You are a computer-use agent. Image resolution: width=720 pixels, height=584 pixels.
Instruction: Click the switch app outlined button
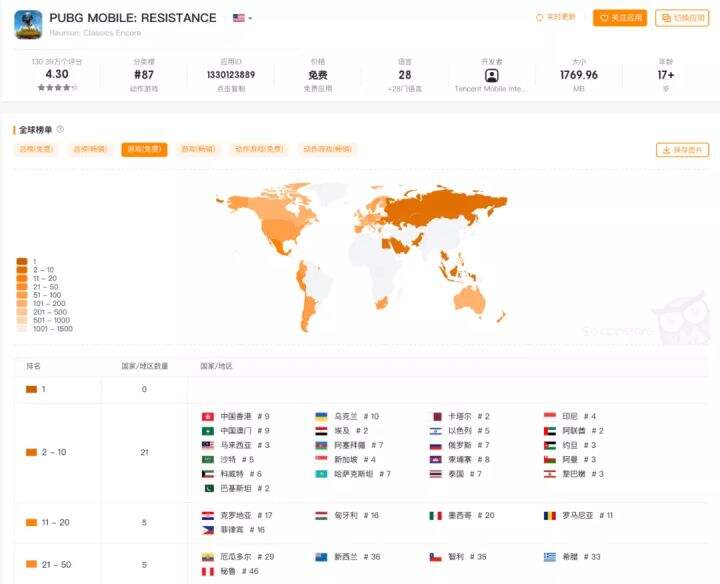(682, 18)
